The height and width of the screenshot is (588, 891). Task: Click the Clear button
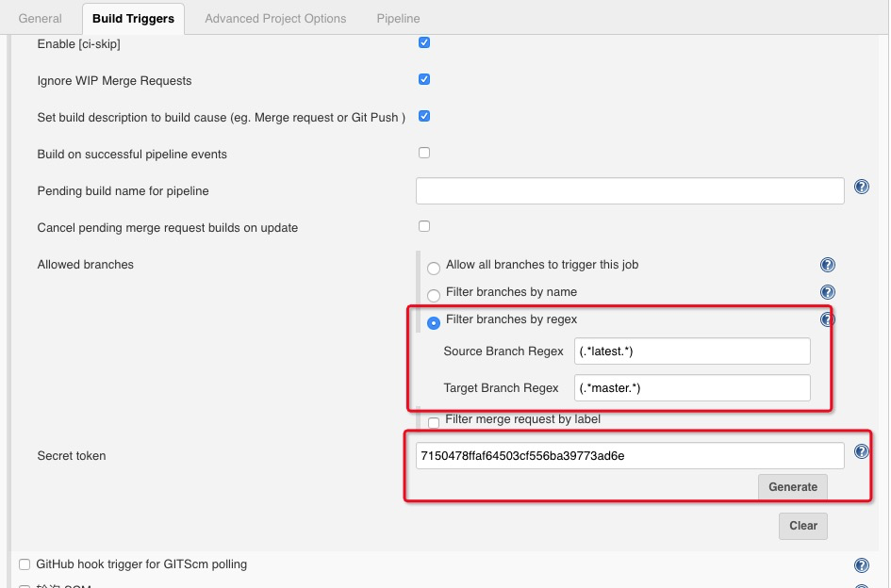coord(803,526)
